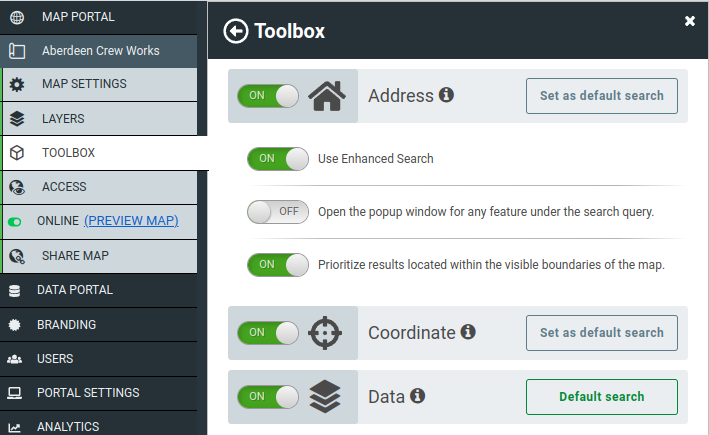Click the crosshair Coordinate icon
This screenshot has width=709, height=435.
[325, 333]
